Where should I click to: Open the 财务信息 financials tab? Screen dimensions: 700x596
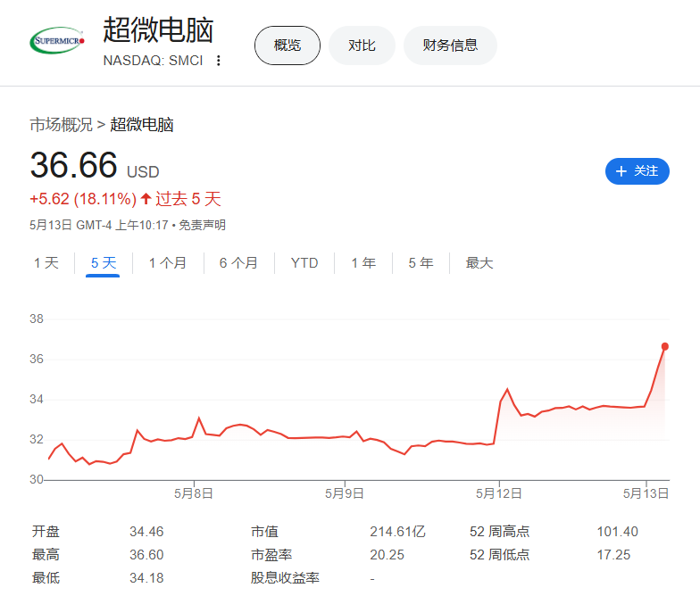(450, 46)
